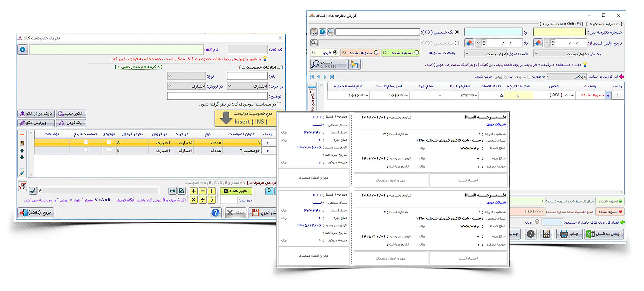Click the formula V= input field
The height and width of the screenshot is (291, 644).
(x=98, y=191)
